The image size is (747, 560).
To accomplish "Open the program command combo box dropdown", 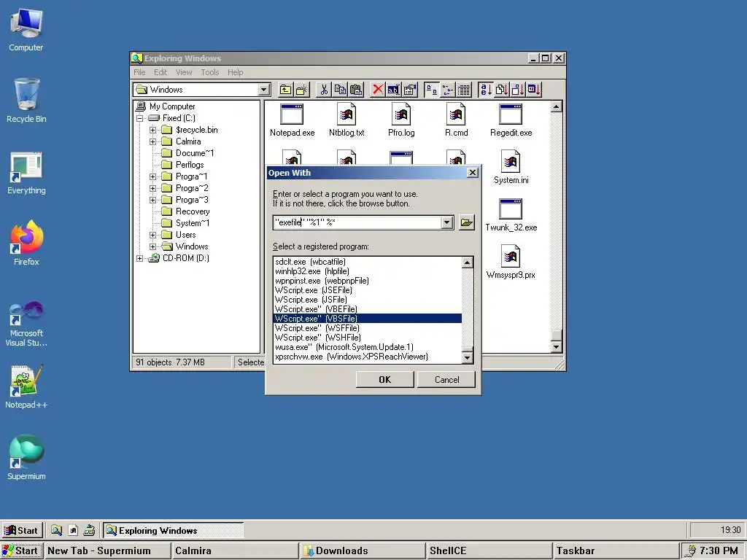I will tap(447, 222).
